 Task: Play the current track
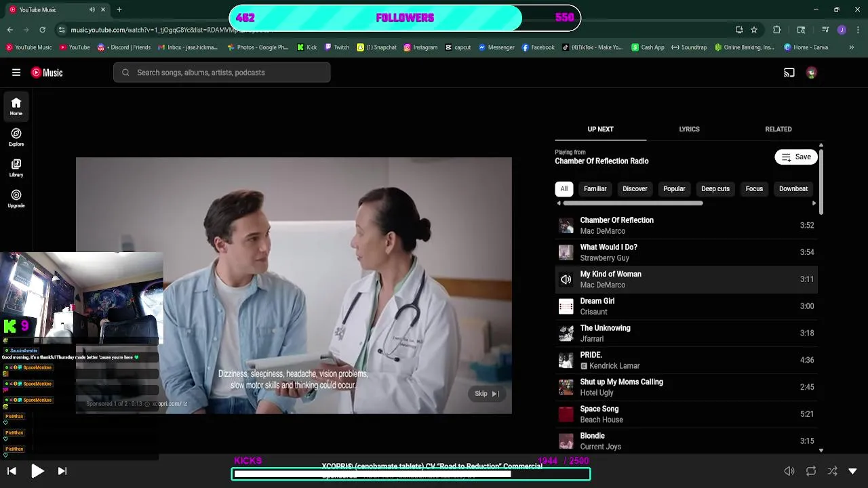37,471
